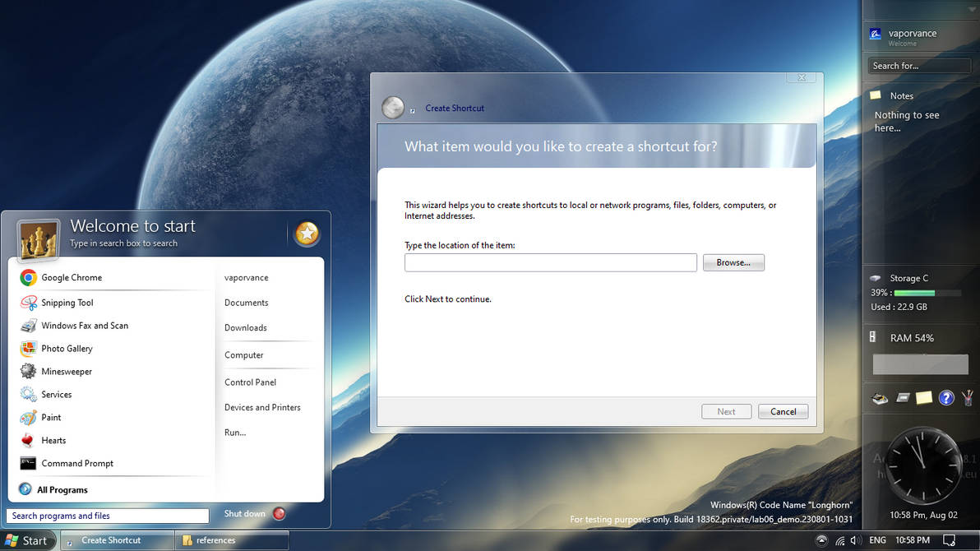Viewport: 980px width, 551px height.
Task: Click the 'Nothing to see here...' note text
Action: coord(906,122)
